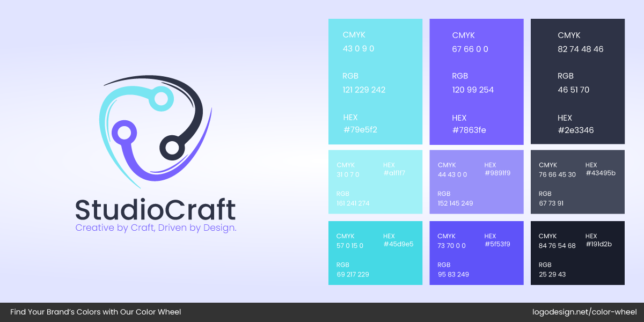Click the RGB value "25 29 43"
This screenshot has width=644, height=322.
[552, 274]
